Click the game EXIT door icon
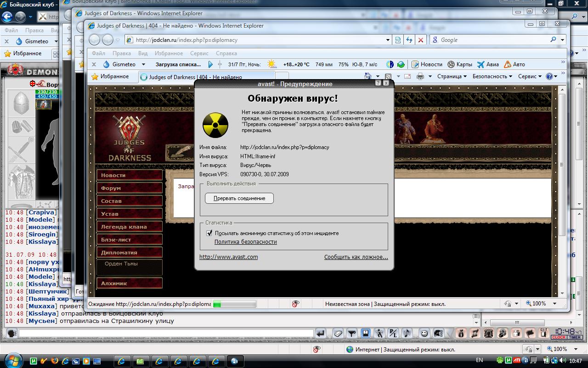The width and height of the screenshot is (588, 368). click(x=544, y=333)
